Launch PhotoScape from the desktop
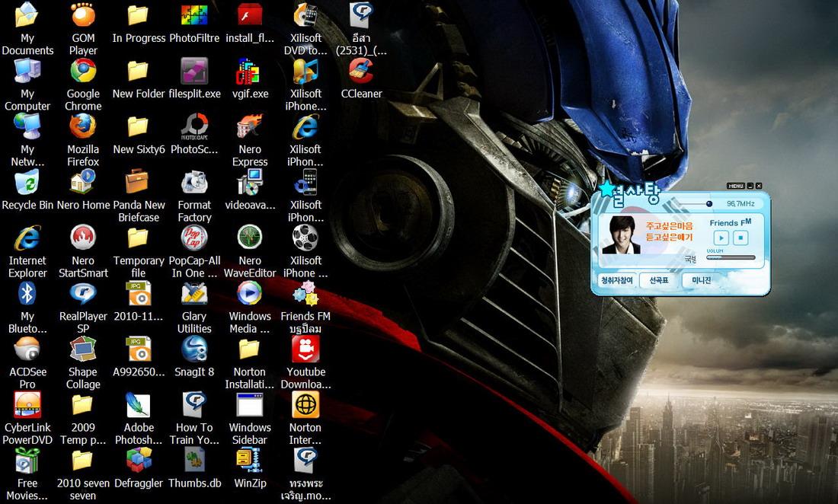This screenshot has width=838, height=504. [x=194, y=134]
